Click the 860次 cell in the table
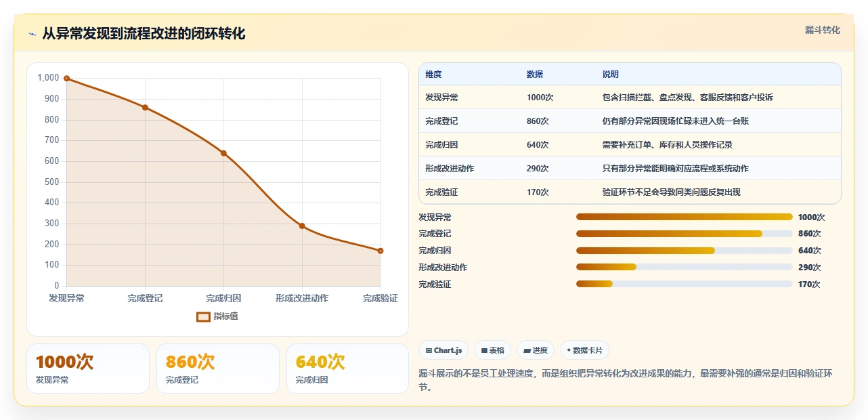Viewport: 868px width, 420px height. (538, 121)
